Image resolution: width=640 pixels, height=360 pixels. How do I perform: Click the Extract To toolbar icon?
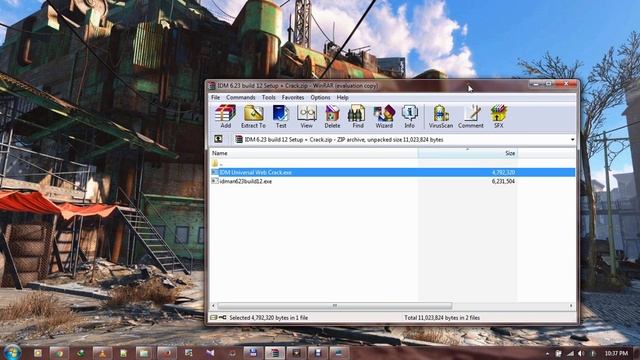[x=253, y=116]
